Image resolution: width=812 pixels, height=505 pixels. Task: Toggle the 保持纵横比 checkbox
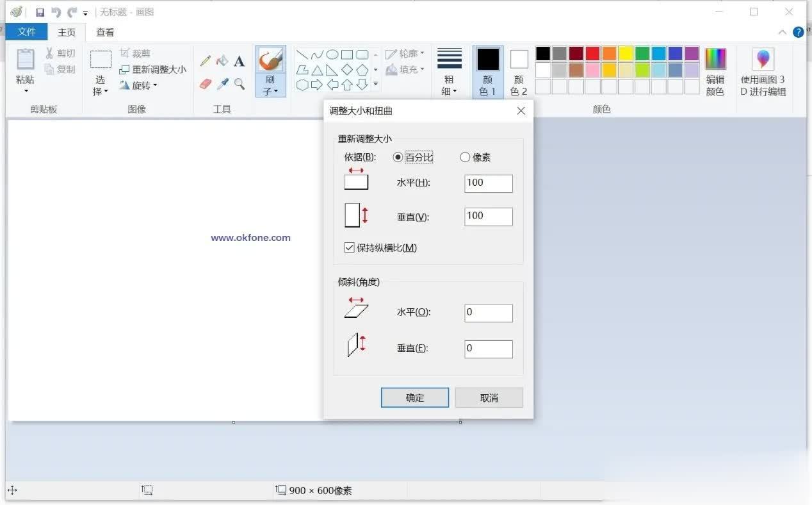(x=350, y=247)
